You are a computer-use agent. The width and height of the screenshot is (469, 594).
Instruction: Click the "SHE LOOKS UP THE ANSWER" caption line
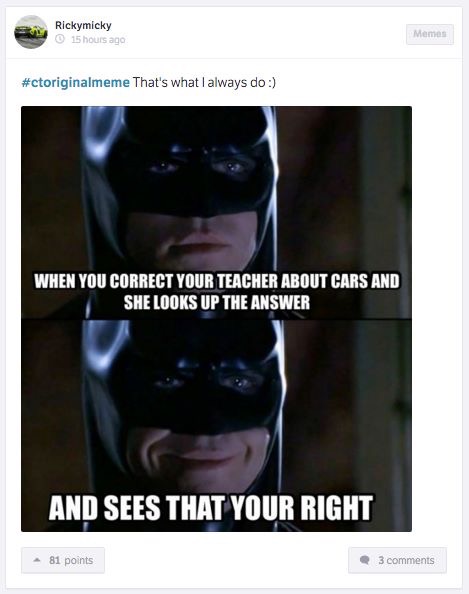click(217, 302)
